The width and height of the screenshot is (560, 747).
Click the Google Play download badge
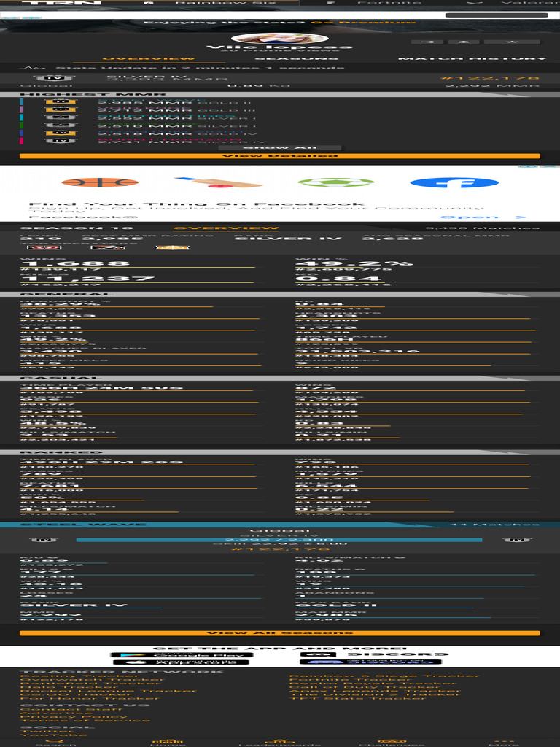tap(182, 655)
